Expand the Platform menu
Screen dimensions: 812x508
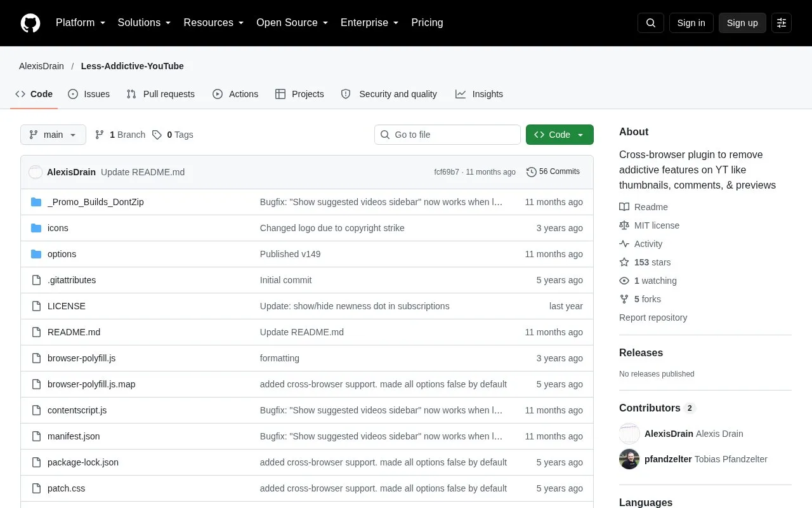click(x=81, y=23)
